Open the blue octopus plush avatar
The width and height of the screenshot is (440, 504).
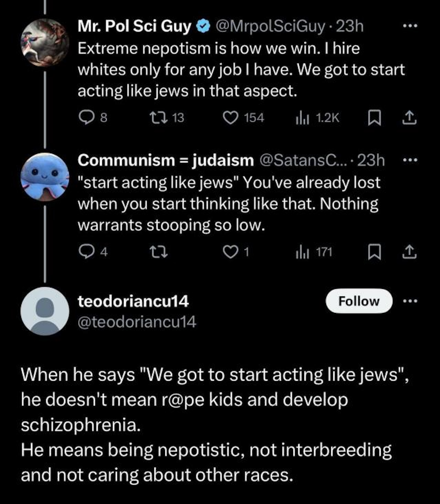coord(45,177)
